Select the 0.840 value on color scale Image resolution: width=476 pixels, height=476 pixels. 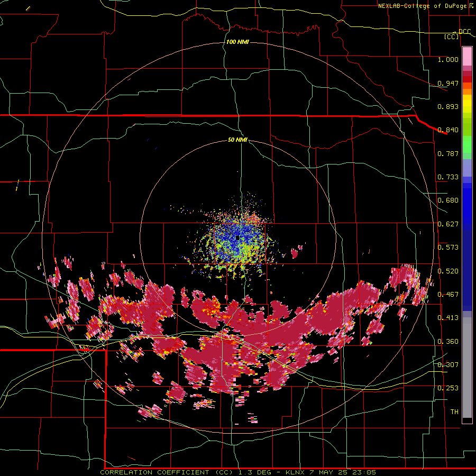pyautogui.click(x=448, y=130)
